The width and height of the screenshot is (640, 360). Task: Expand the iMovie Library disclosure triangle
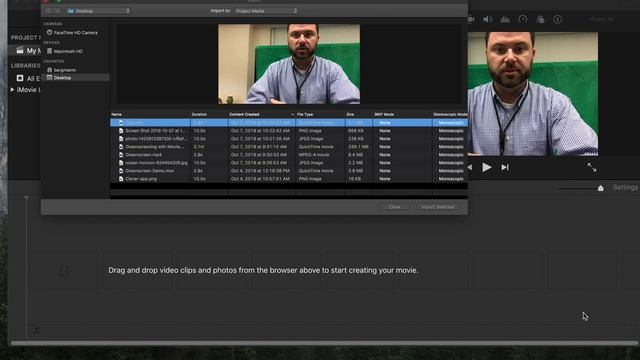point(12,89)
